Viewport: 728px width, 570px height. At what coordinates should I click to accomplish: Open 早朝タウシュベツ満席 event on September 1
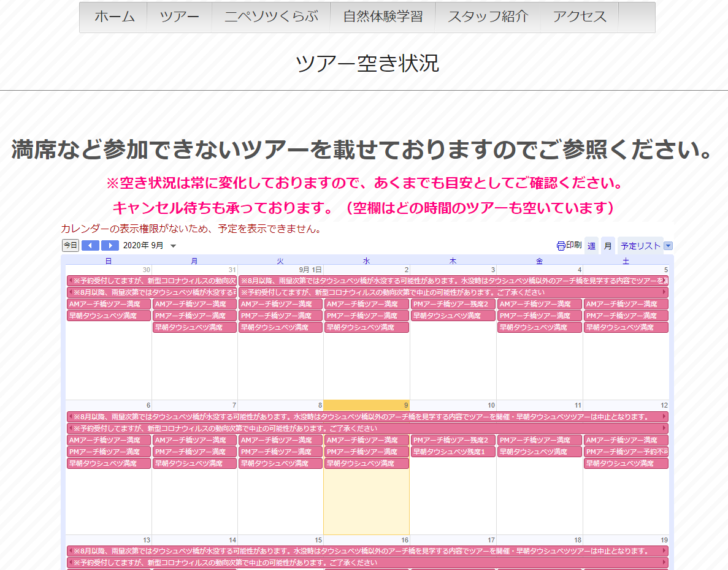tap(280, 327)
